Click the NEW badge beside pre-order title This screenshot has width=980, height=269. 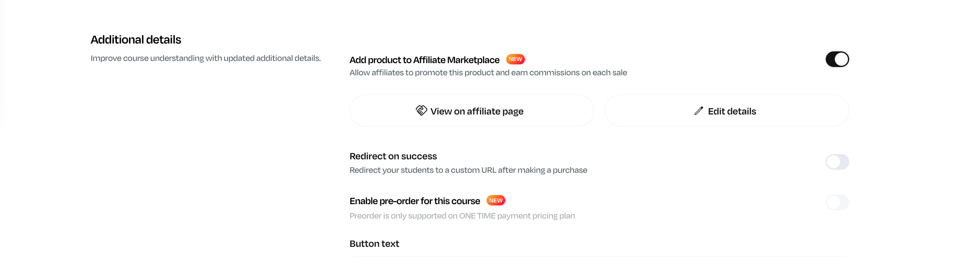click(x=496, y=201)
